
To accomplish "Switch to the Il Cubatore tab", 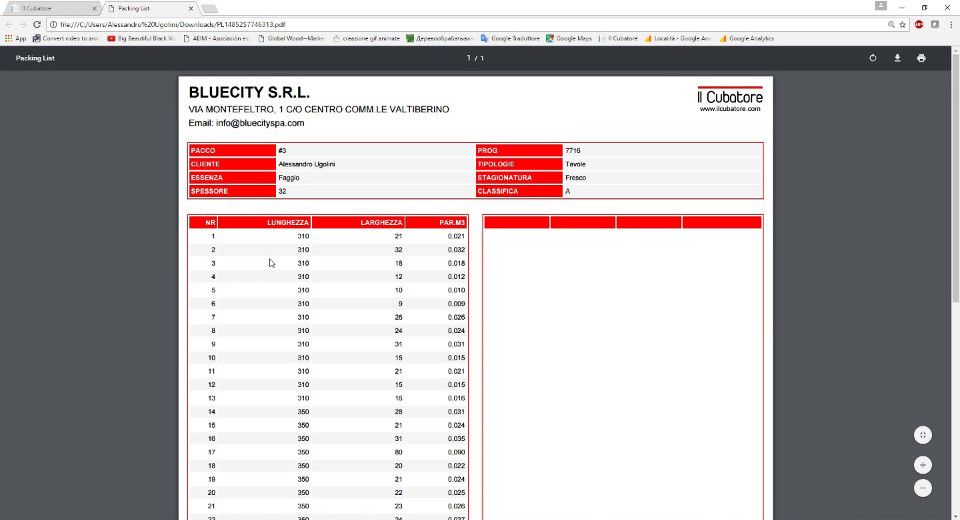I will point(52,9).
